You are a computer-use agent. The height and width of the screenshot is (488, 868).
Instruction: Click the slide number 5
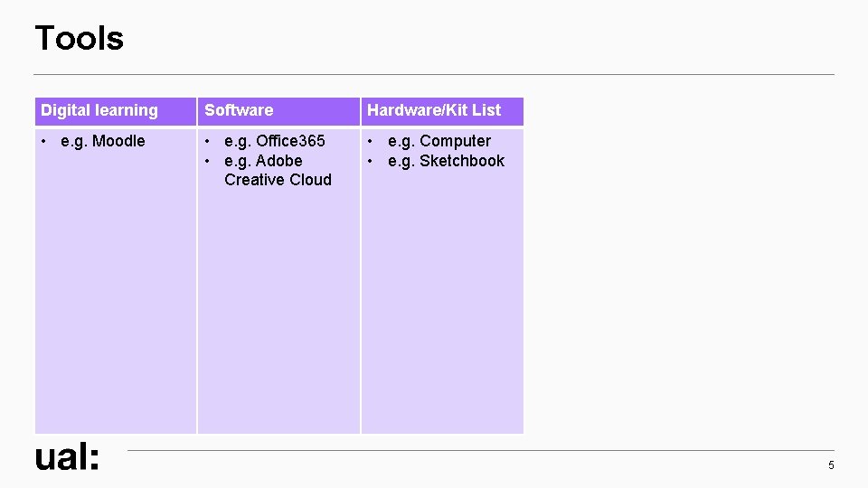point(831,465)
